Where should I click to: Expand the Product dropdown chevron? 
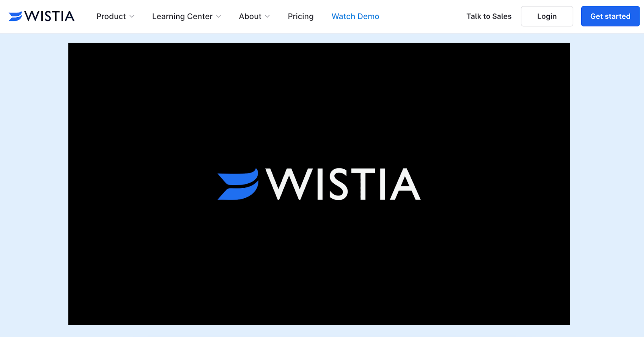[x=132, y=16]
